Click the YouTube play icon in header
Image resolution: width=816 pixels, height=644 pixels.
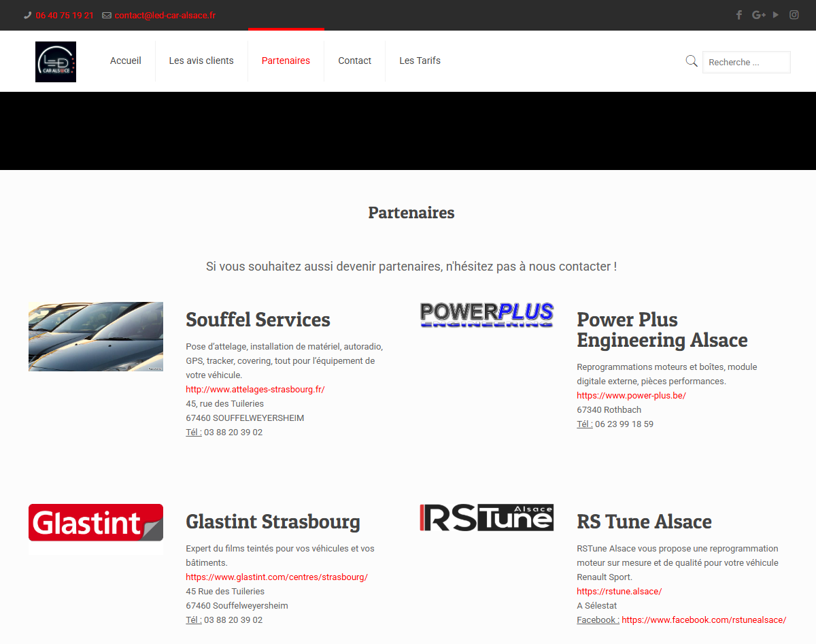coord(776,15)
